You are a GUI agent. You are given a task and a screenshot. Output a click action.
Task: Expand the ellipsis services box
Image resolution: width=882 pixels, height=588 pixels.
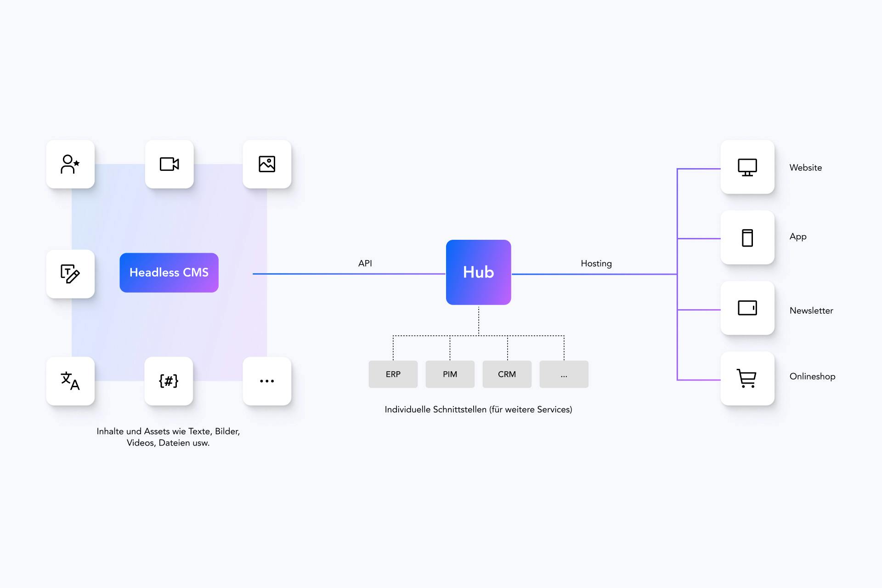pos(564,374)
